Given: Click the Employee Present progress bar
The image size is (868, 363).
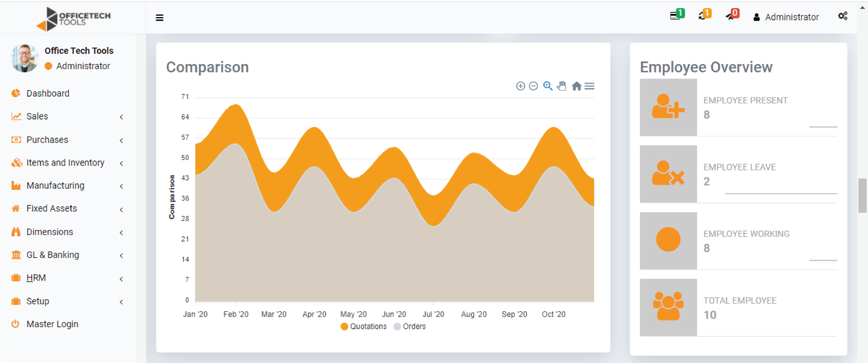Looking at the screenshot, I should point(823,127).
